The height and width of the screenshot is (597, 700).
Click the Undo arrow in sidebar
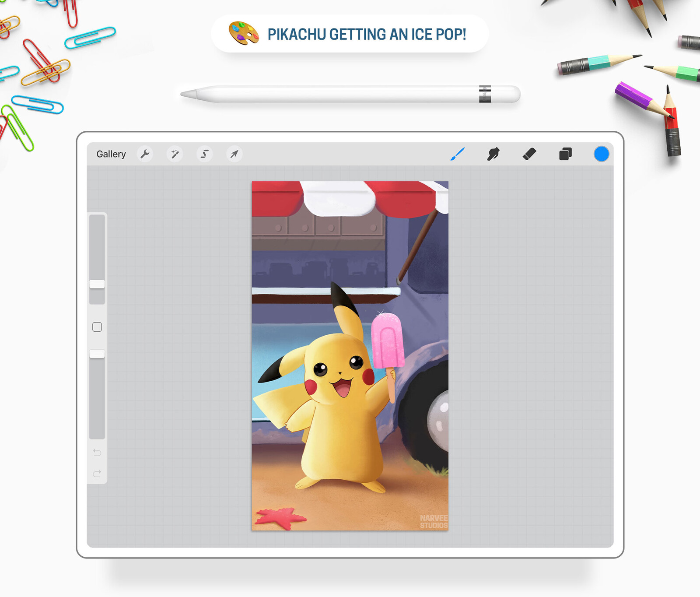coord(97,452)
